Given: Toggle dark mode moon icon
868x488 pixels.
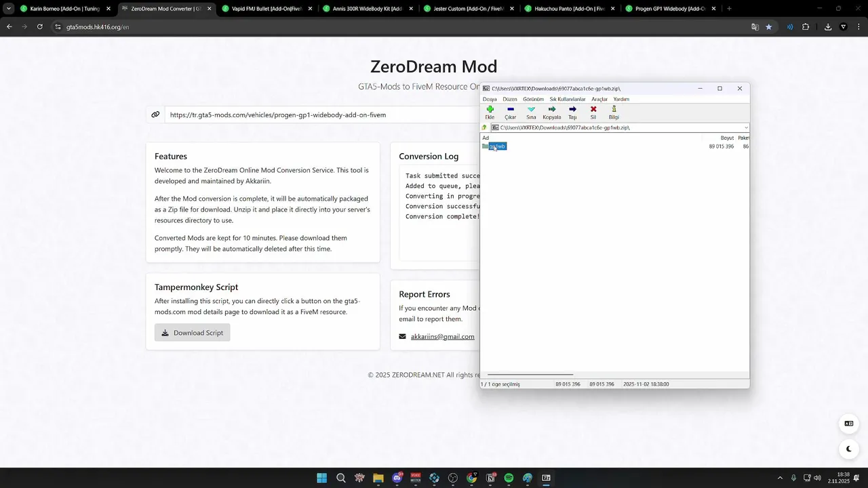Looking at the screenshot, I should [x=848, y=449].
